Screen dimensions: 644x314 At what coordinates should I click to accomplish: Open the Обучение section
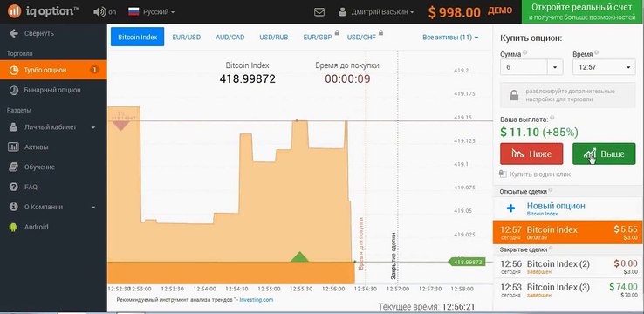click(x=39, y=167)
